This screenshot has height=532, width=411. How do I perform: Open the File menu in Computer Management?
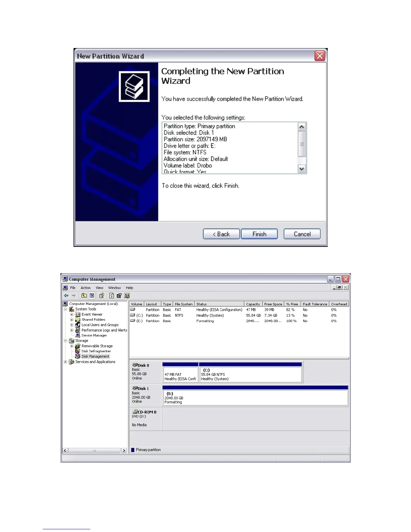tap(73, 288)
